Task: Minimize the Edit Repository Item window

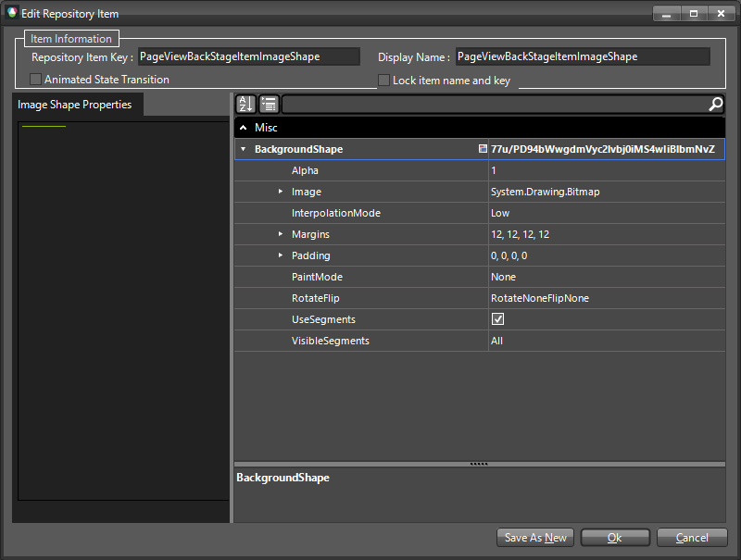Action: coord(667,14)
